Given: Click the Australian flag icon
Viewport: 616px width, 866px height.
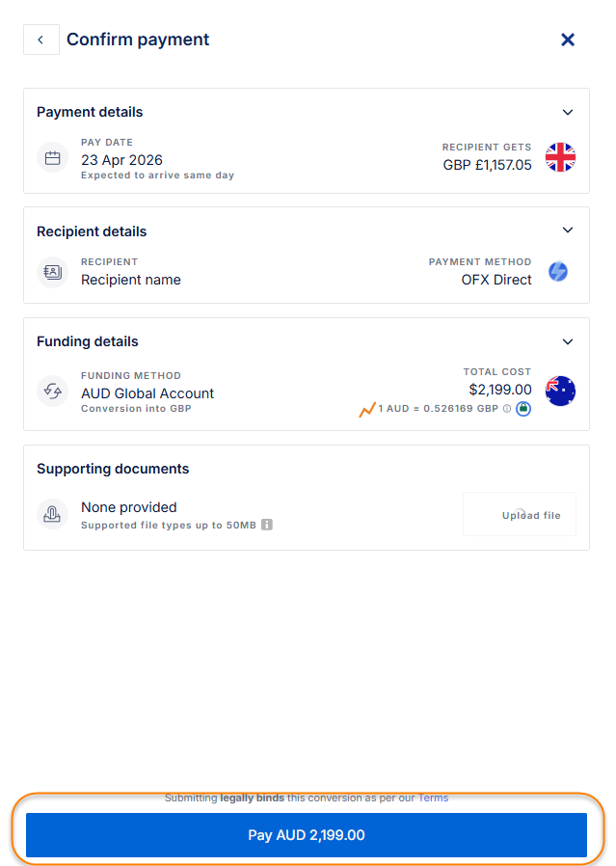Looking at the screenshot, I should 560,391.
